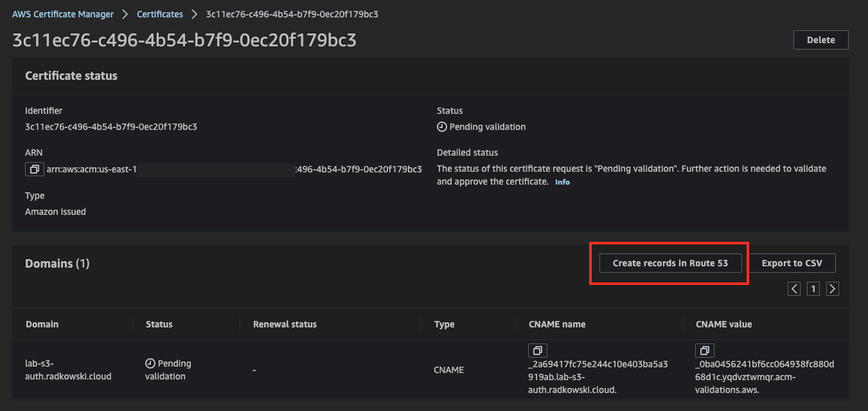Export domains to CSV
Image resolution: width=868 pixels, height=411 pixels.
(792, 263)
